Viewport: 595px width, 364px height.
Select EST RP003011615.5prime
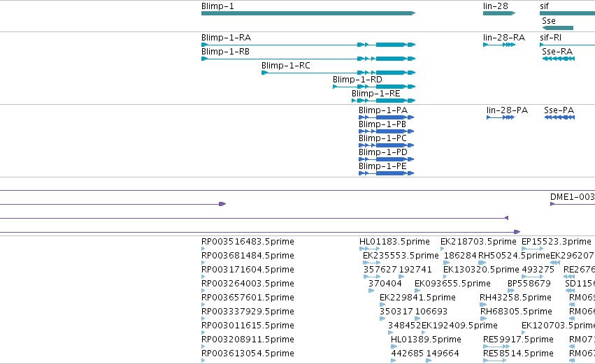click(248, 326)
